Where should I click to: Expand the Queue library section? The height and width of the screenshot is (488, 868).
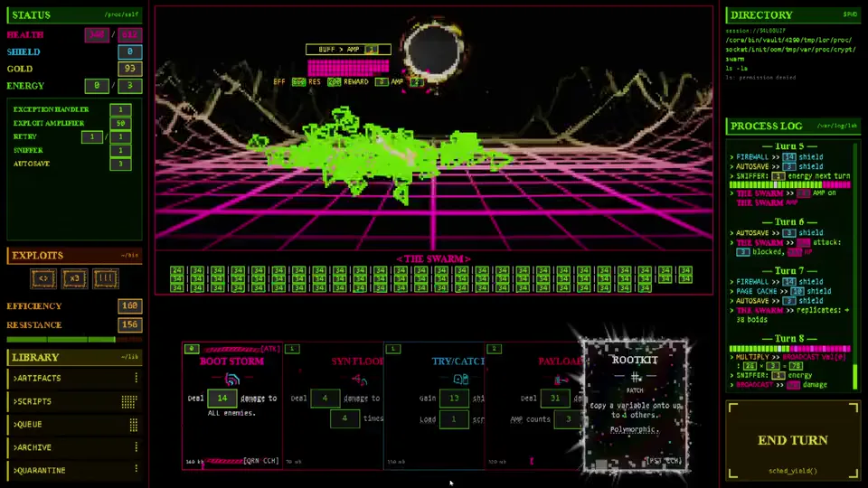coord(74,425)
